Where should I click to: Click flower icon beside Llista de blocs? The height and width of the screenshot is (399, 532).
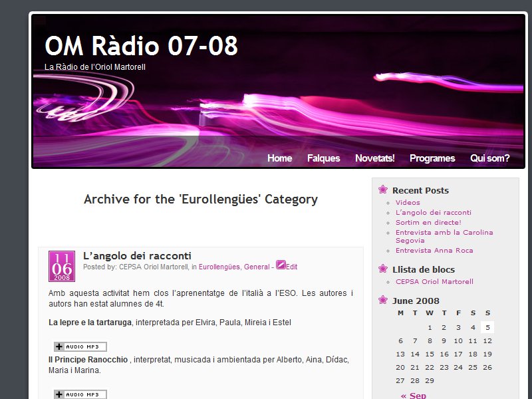pyautogui.click(x=382, y=269)
